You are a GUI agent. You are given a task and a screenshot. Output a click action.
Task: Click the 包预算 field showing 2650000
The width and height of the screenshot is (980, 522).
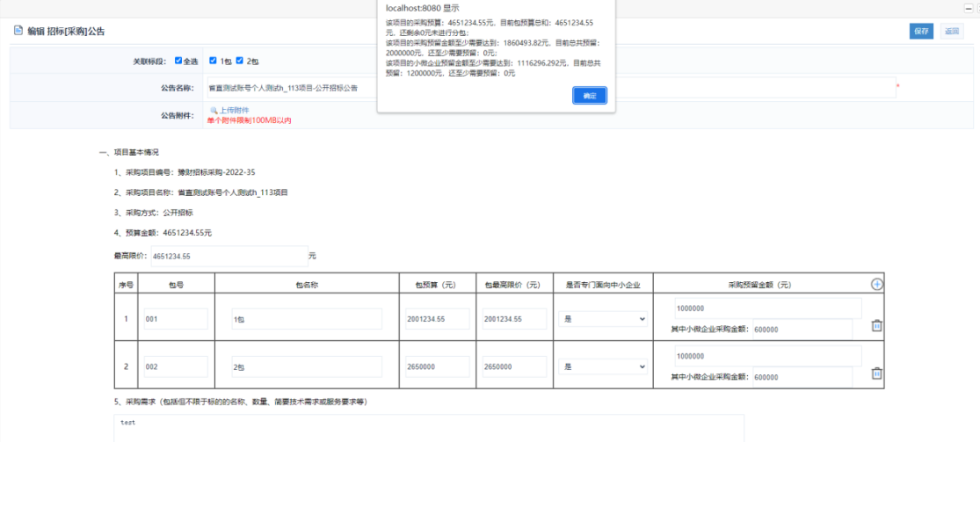(438, 366)
